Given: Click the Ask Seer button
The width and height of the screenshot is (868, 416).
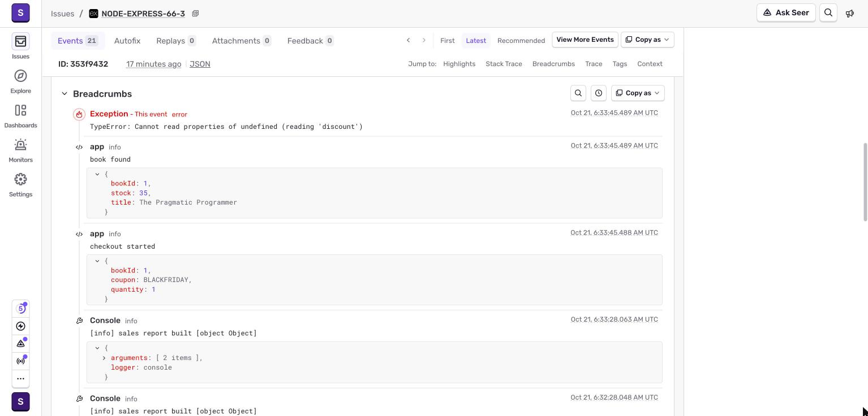Looking at the screenshot, I should (x=786, y=12).
